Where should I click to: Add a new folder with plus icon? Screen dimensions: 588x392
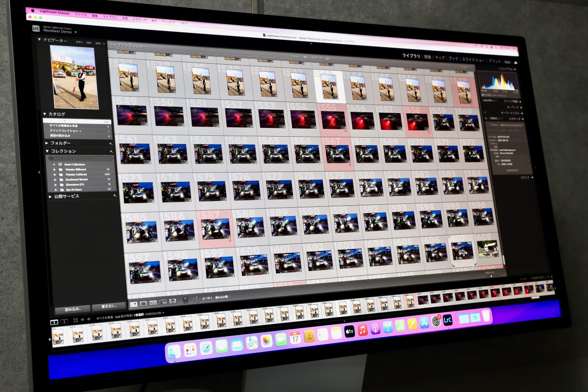pyautogui.click(x=111, y=144)
